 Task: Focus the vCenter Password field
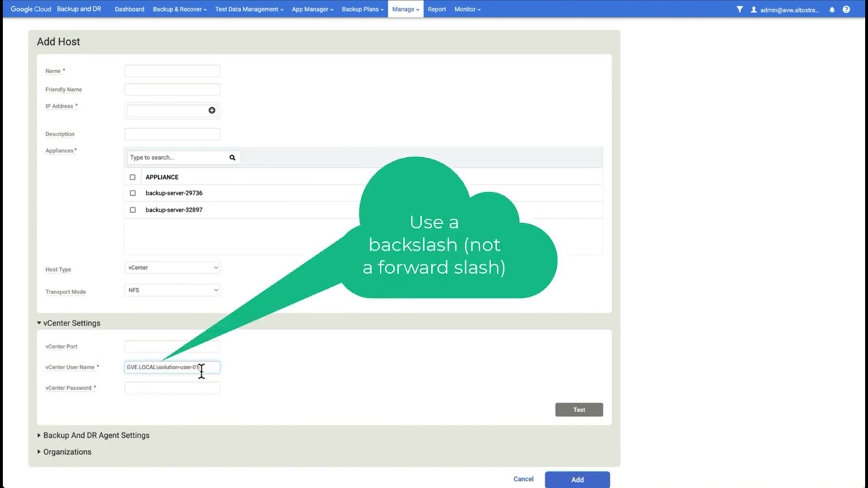[172, 388]
